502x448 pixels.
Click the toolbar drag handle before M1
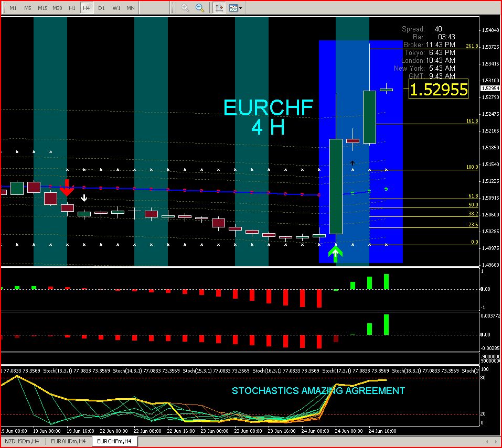pyautogui.click(x=4, y=8)
